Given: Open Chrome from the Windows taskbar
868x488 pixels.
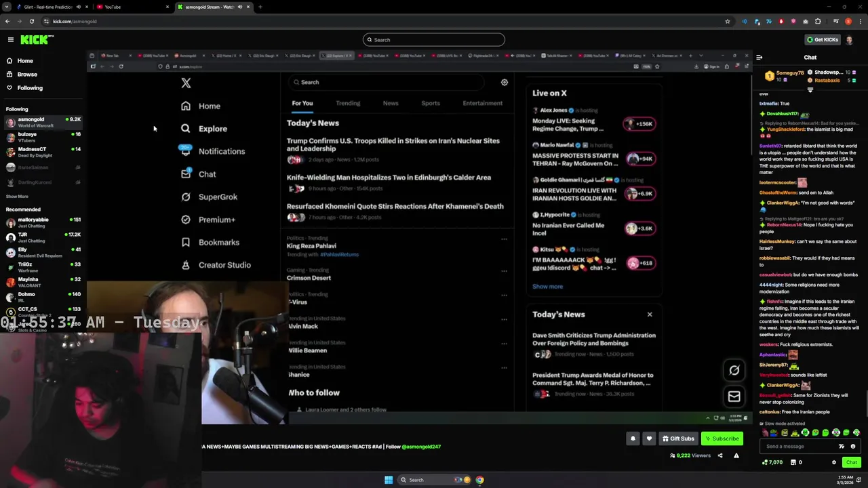Looking at the screenshot, I should [x=479, y=480].
